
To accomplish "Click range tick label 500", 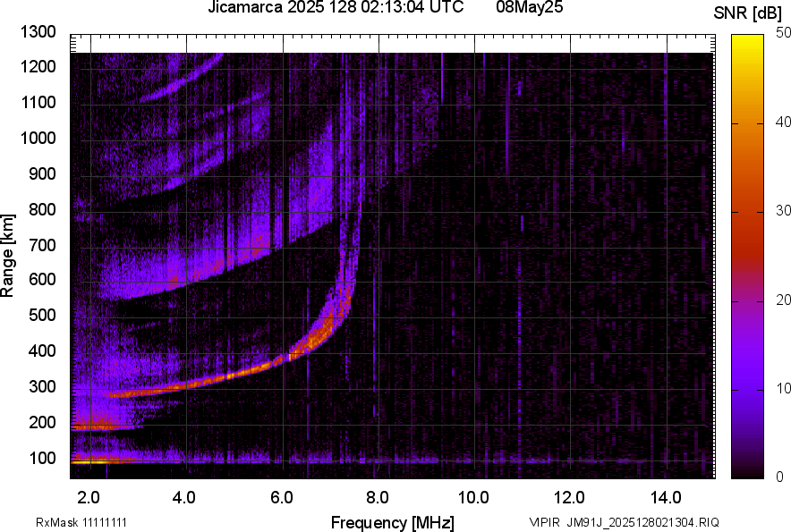I will pyautogui.click(x=42, y=315).
